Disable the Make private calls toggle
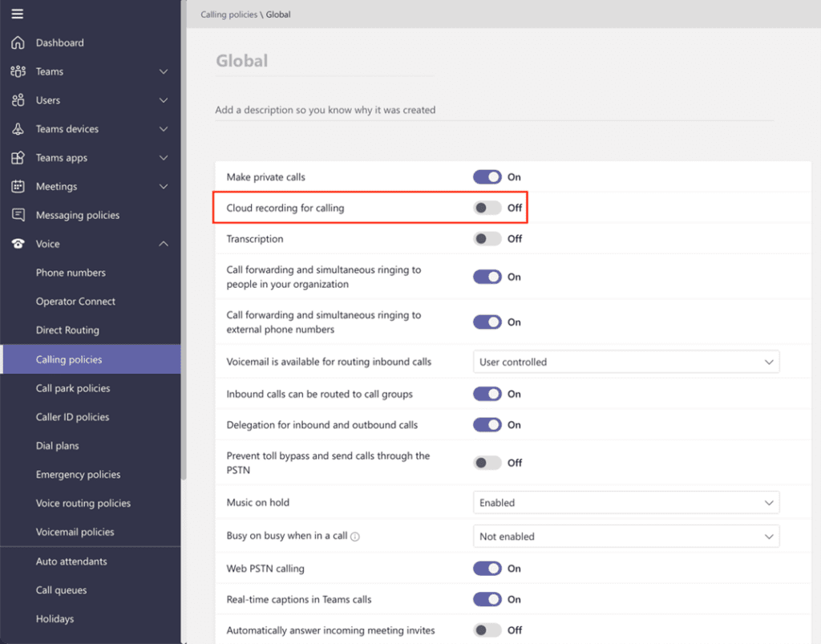Screen dimensions: 821x644 [x=487, y=177]
